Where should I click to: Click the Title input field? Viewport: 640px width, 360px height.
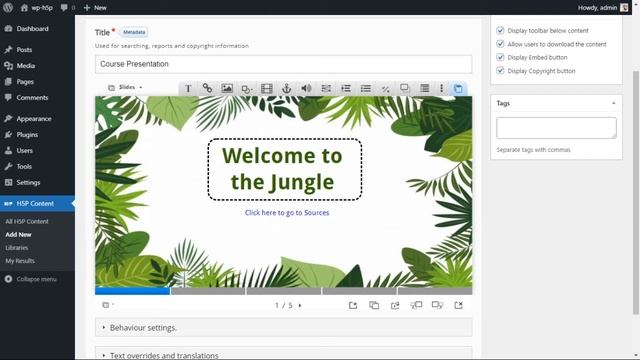283,64
